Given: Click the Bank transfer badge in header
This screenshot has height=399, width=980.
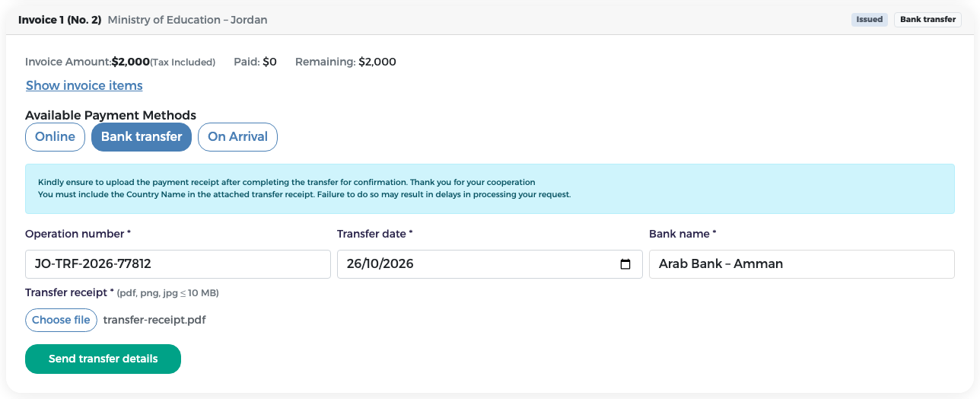Looking at the screenshot, I should pyautogui.click(x=928, y=20).
